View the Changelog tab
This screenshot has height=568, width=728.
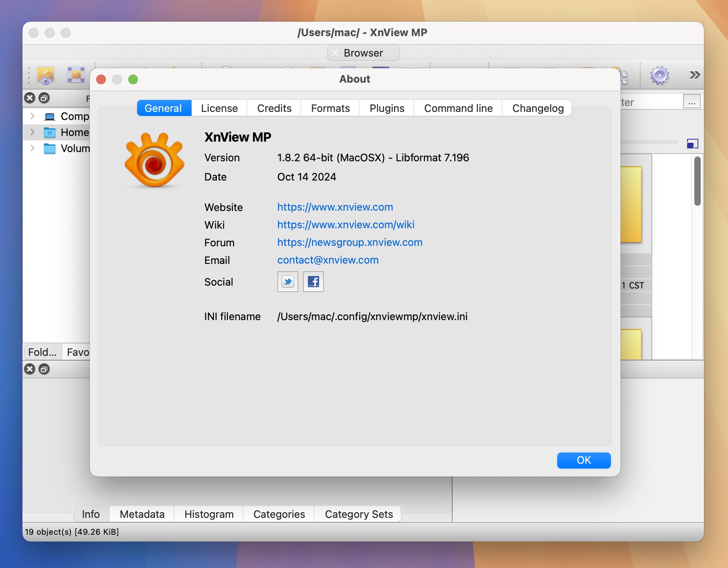(538, 108)
